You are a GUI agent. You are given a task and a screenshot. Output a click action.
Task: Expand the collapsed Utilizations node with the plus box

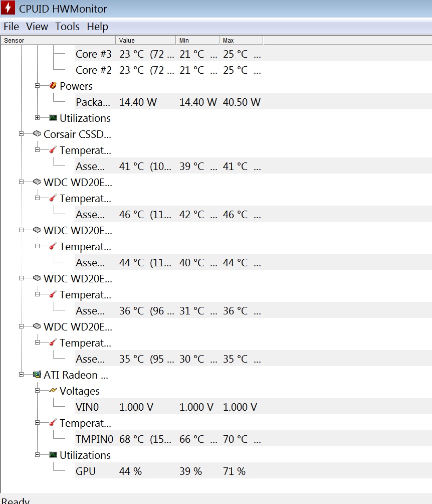point(37,118)
